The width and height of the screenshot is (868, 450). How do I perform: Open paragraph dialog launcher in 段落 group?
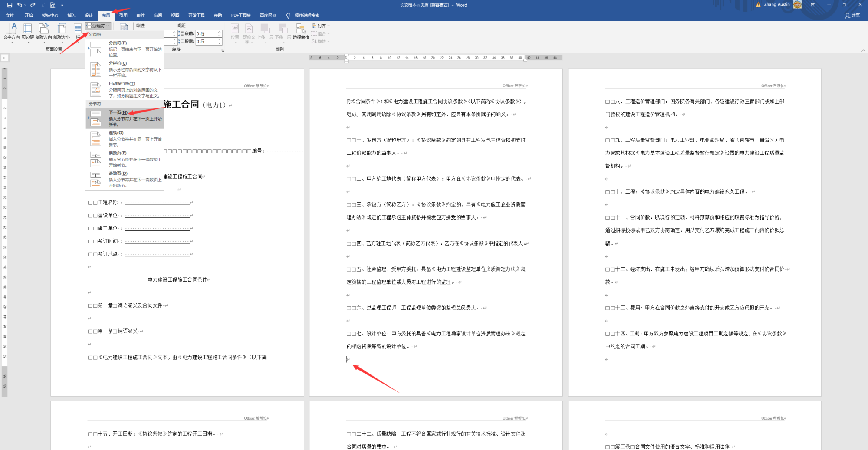(223, 50)
